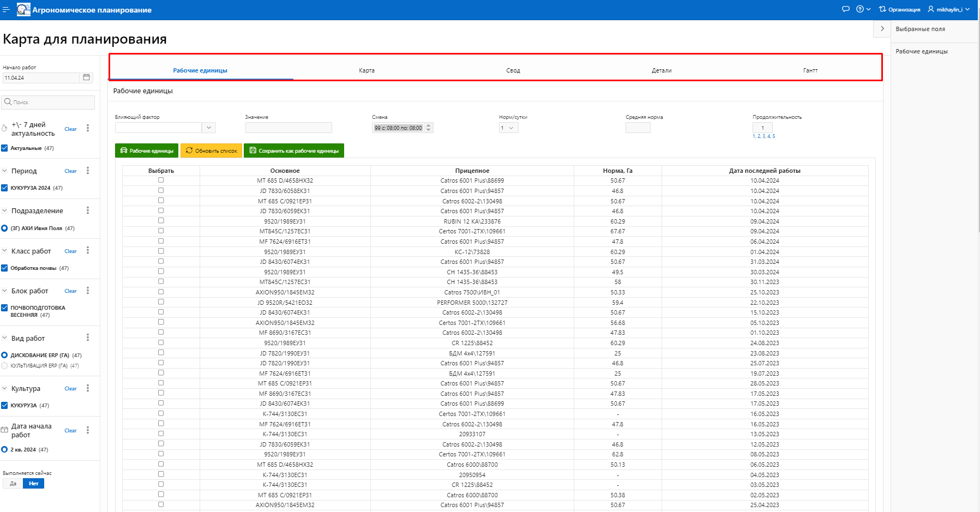The width and height of the screenshot is (980, 512).
Task: Select the КУЛЬТИВАЦИЯ ERP (ГА) radio option
Action: (5, 366)
